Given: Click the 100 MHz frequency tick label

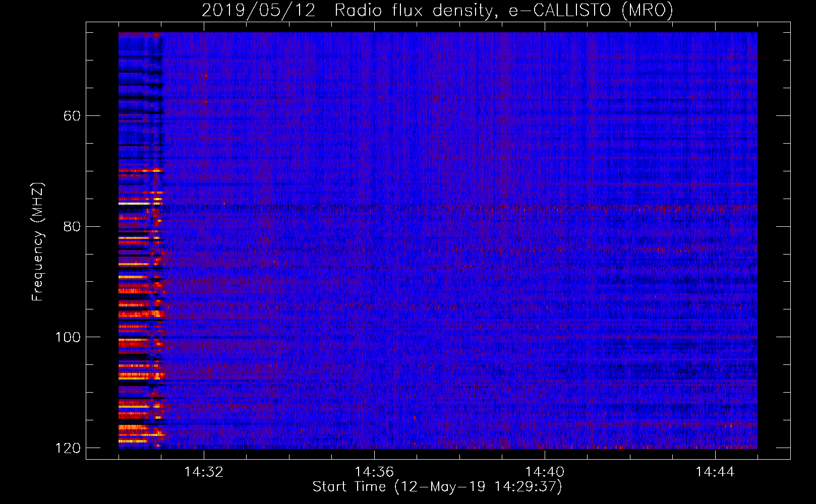Looking at the screenshot, I should [x=68, y=337].
